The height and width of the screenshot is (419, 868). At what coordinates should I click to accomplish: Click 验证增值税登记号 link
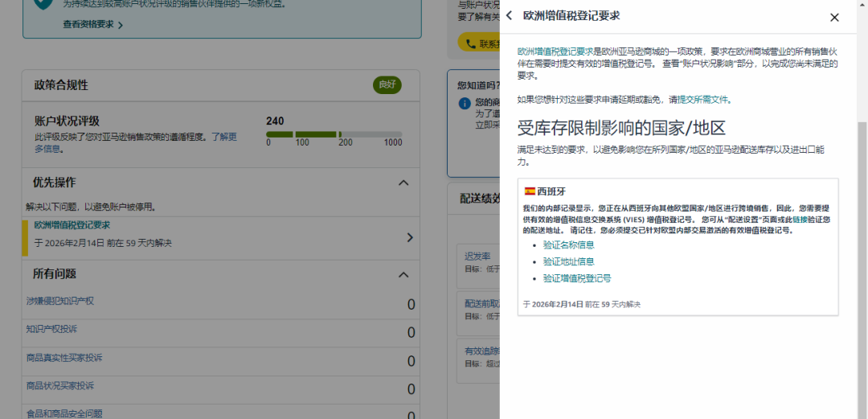[x=576, y=279]
